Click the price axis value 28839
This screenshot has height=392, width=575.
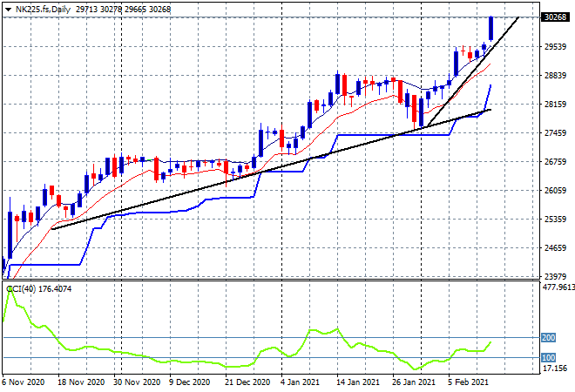(555, 75)
